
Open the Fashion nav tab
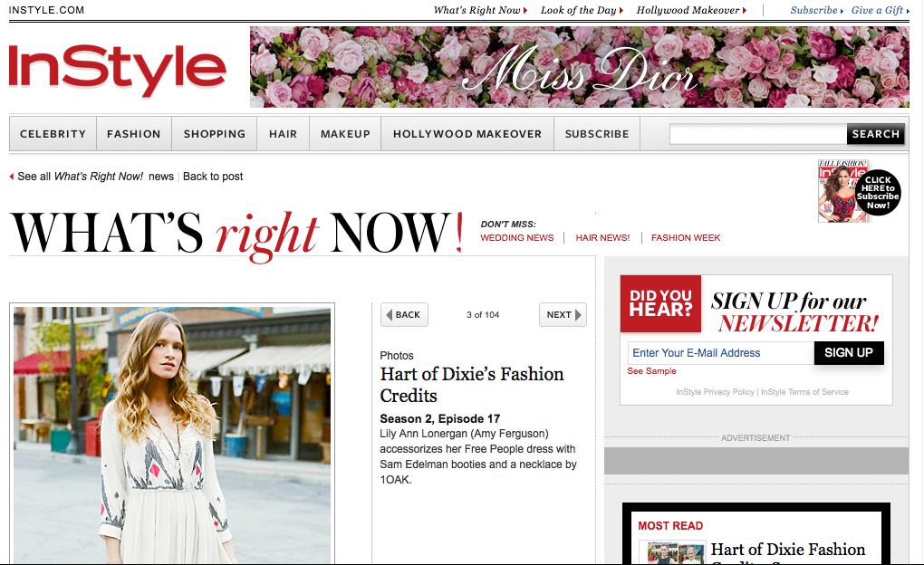(x=134, y=134)
